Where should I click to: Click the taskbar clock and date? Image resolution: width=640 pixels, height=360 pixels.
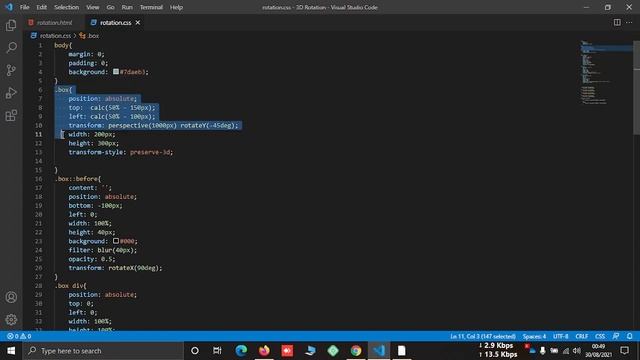(599, 351)
